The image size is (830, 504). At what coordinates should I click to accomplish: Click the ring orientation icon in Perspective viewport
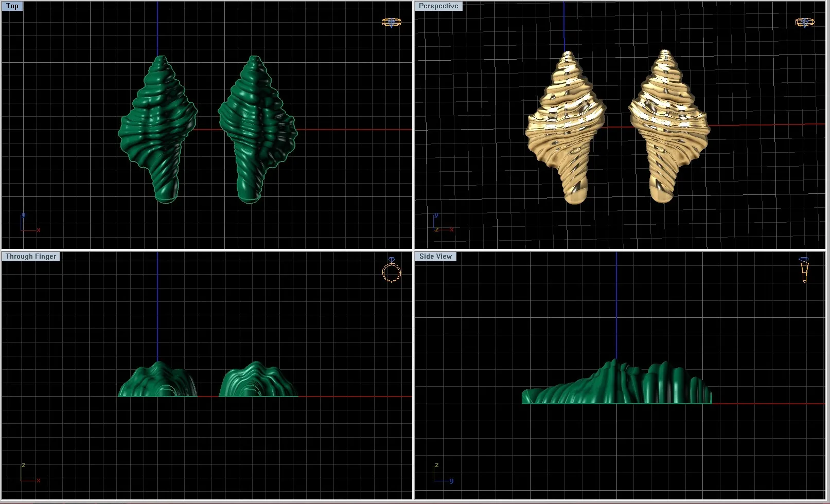click(804, 22)
